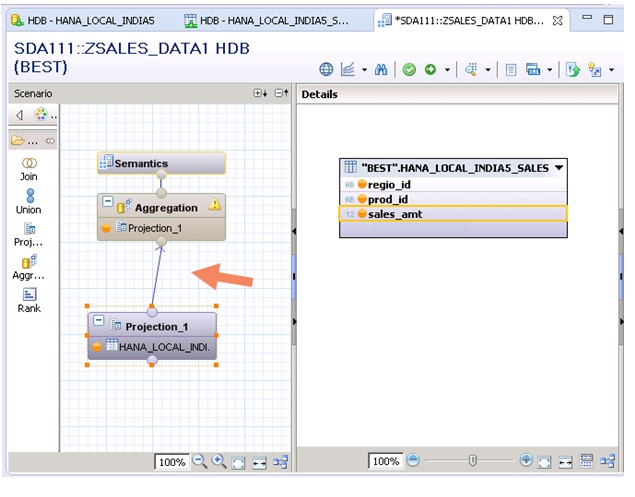635x497 pixels.
Task: Click the binoculars find icon
Action: point(381,70)
